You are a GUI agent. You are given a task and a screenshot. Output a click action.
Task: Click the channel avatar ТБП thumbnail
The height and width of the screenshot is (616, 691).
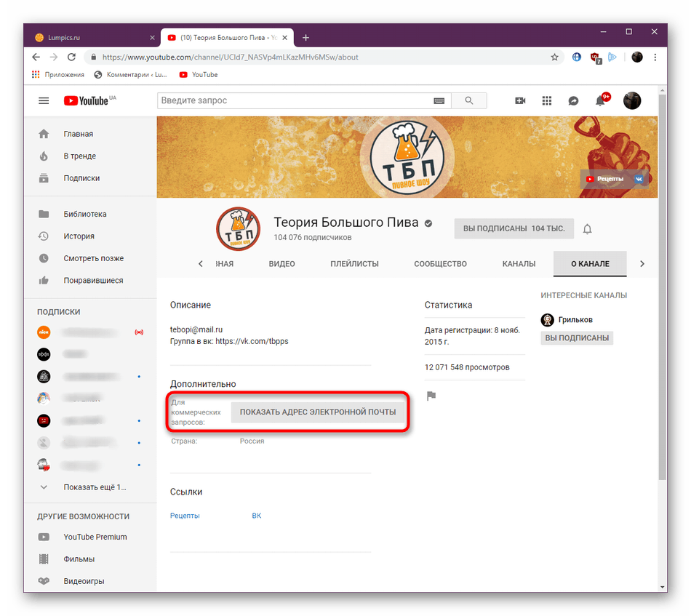[239, 229]
